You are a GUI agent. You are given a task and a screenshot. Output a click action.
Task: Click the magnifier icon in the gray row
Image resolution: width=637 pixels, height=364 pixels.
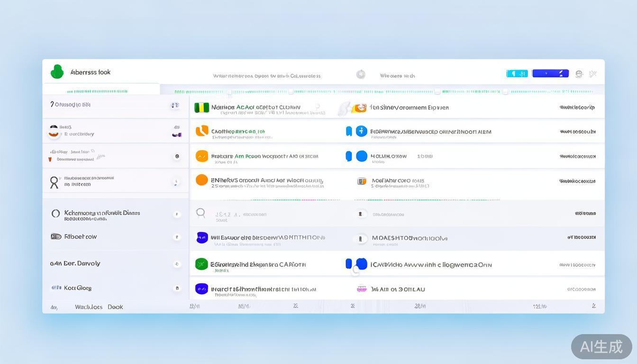200,213
